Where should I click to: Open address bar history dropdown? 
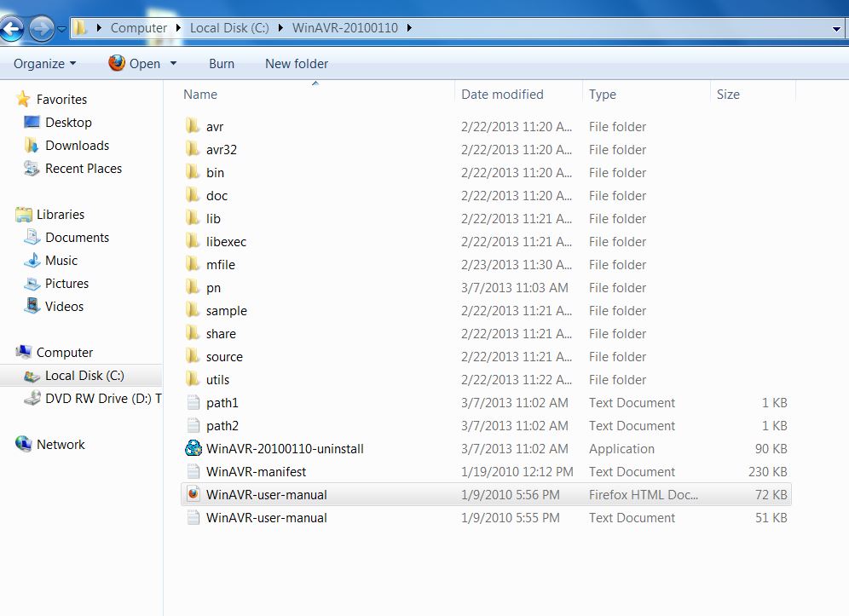click(x=836, y=29)
